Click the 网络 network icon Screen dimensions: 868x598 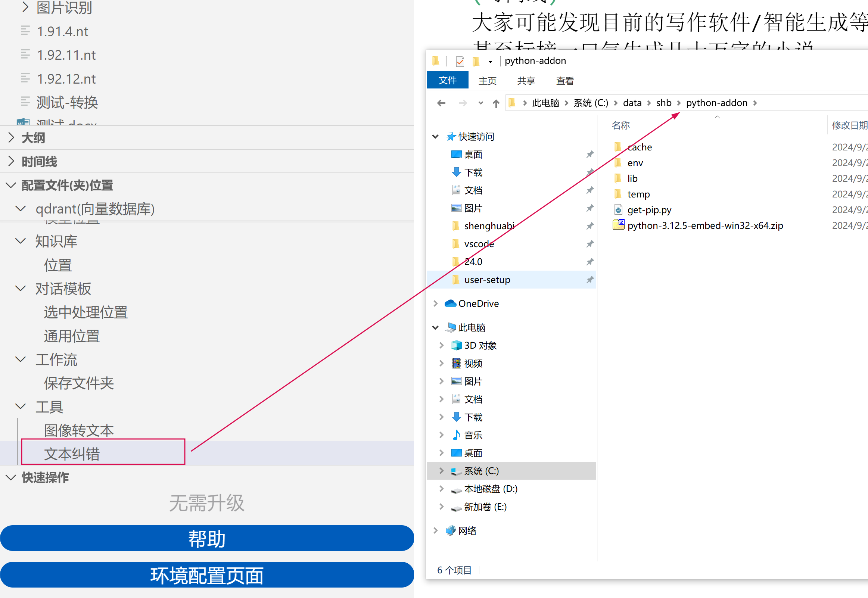(450, 530)
